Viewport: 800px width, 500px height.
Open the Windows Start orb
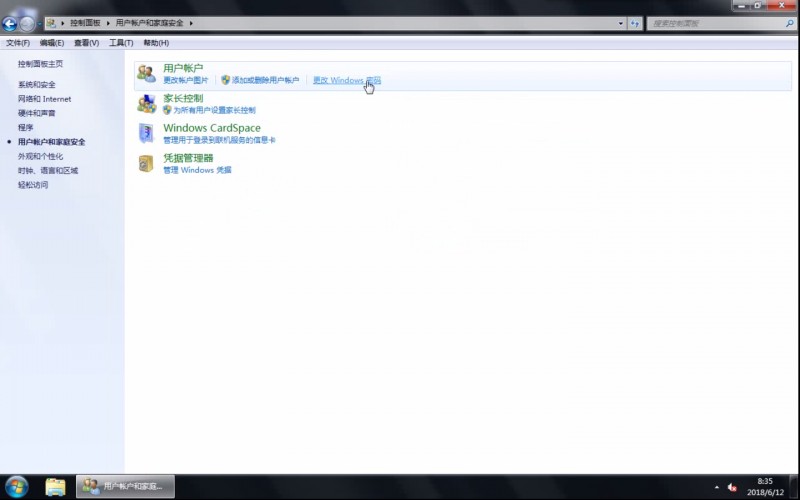(16, 487)
